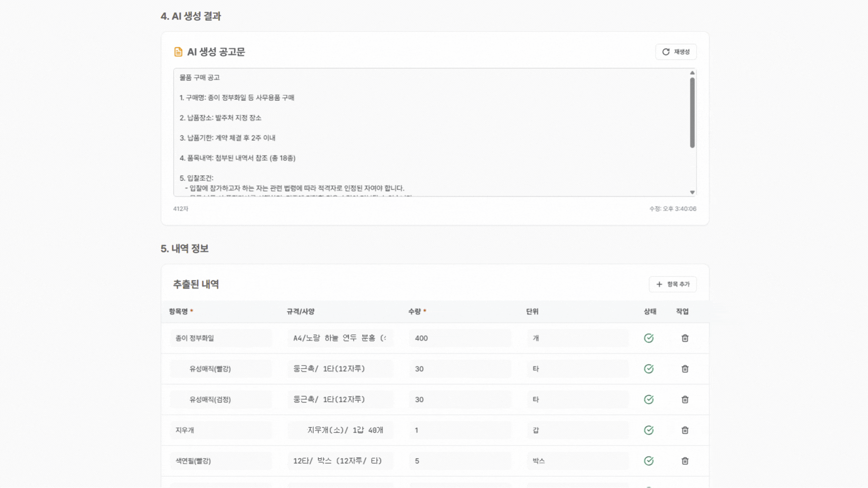Edit the spec field of 유성매직(검정) row
Viewport: 868px width, 488px height.
(x=340, y=399)
